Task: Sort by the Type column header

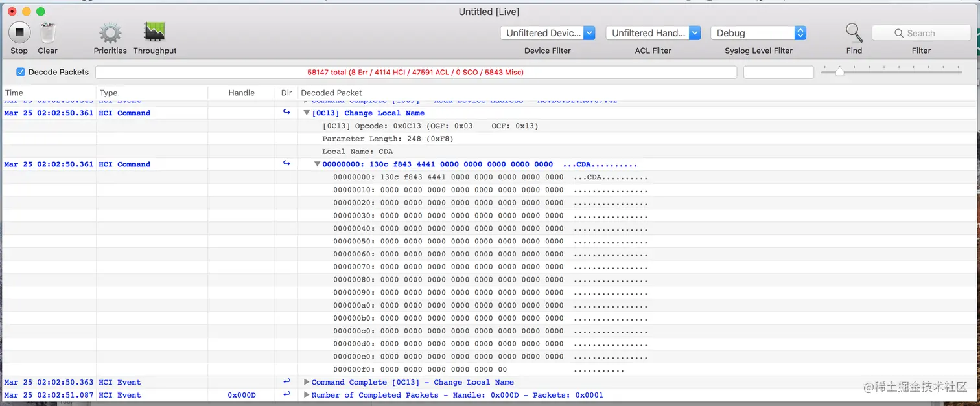Action: tap(152, 93)
